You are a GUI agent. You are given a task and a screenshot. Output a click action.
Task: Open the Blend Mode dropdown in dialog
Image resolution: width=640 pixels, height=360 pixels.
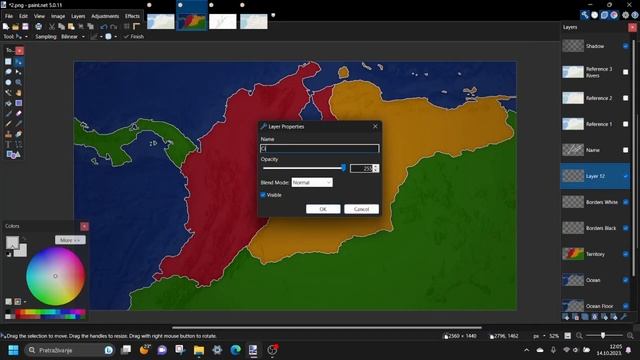click(312, 182)
